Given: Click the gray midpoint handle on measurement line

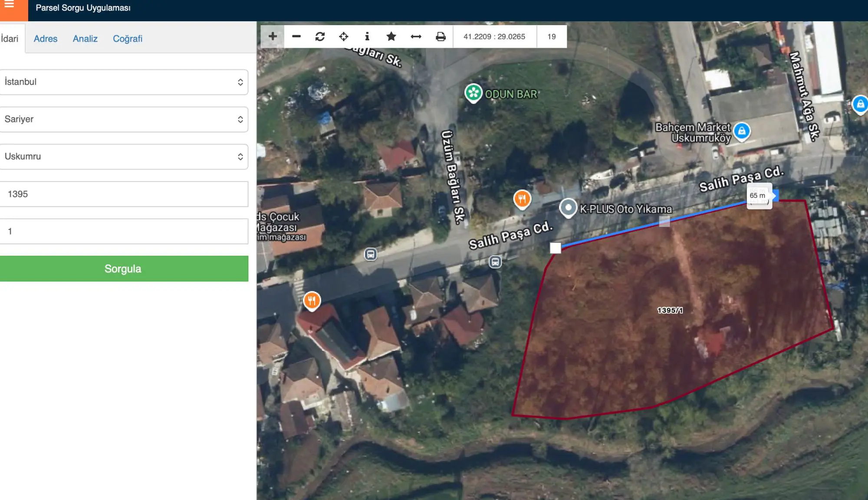Looking at the screenshot, I should tap(664, 222).
